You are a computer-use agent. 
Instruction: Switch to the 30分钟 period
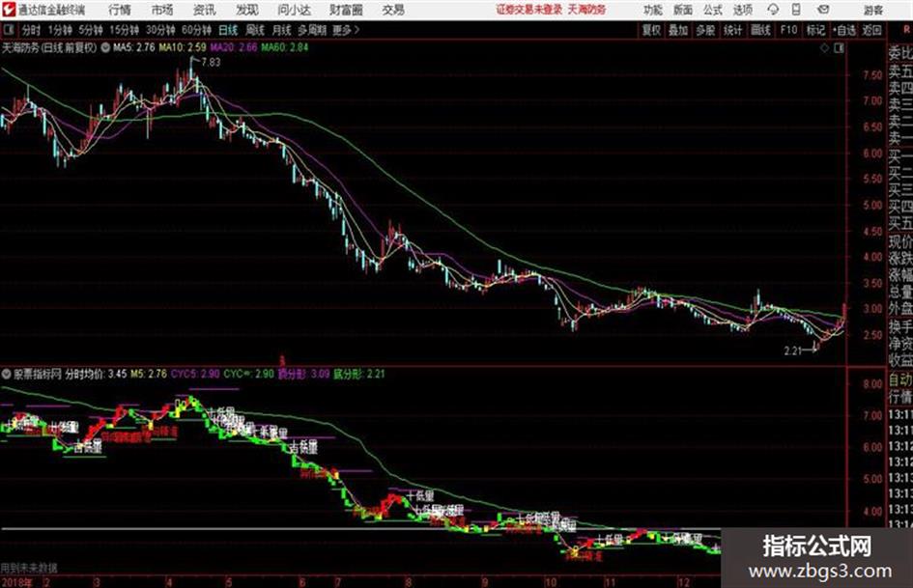coord(160,30)
